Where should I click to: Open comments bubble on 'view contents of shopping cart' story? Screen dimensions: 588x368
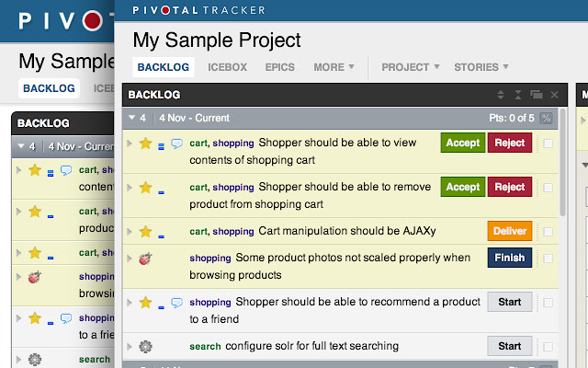(x=176, y=144)
